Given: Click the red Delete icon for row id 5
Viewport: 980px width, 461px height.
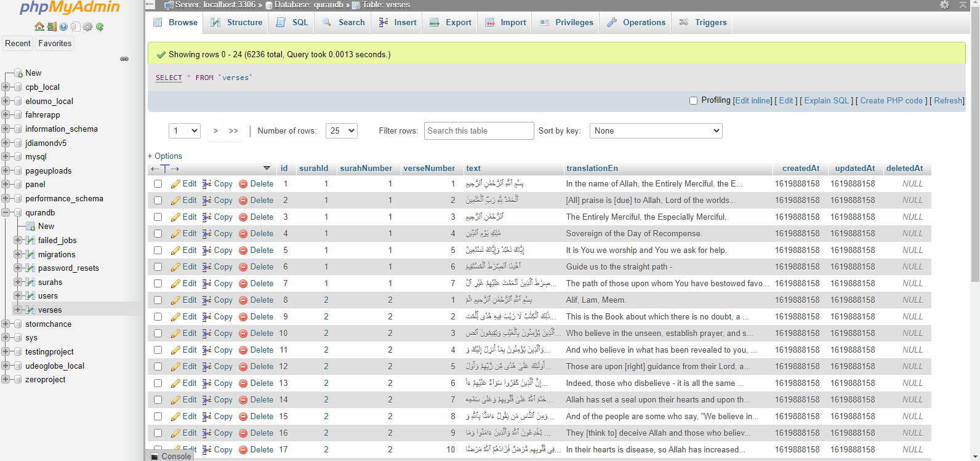Looking at the screenshot, I should pos(243,251).
